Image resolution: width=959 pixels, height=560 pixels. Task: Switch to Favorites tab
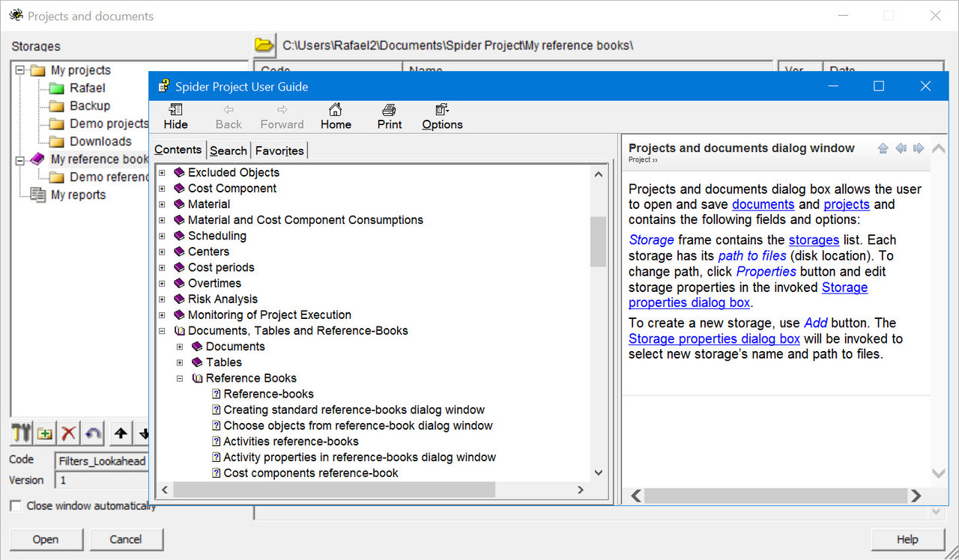tap(279, 150)
